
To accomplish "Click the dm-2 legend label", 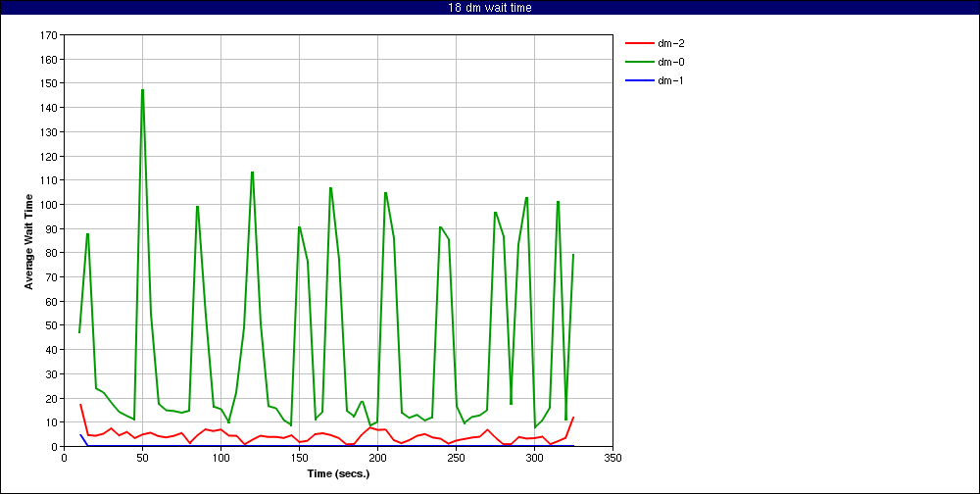I will [x=670, y=44].
